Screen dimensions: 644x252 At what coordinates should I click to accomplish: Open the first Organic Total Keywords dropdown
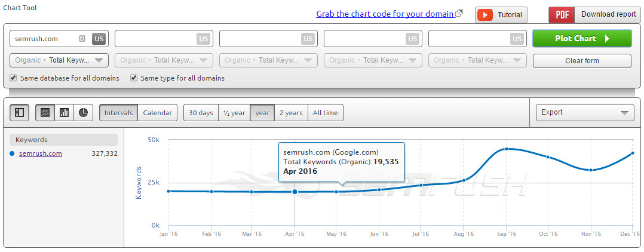click(x=59, y=60)
